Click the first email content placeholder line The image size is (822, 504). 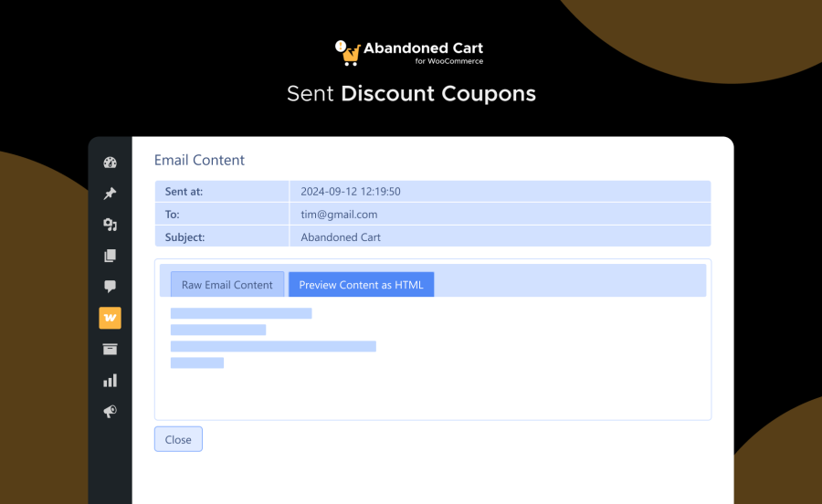[241, 313]
